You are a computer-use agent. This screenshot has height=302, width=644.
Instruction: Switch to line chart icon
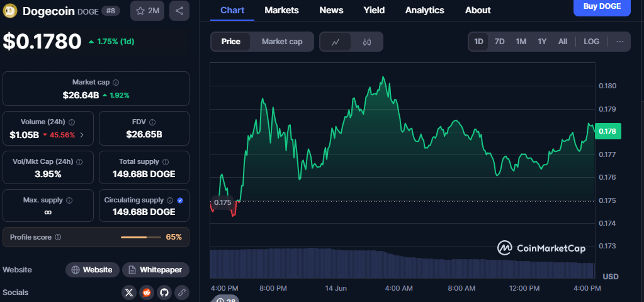336,42
